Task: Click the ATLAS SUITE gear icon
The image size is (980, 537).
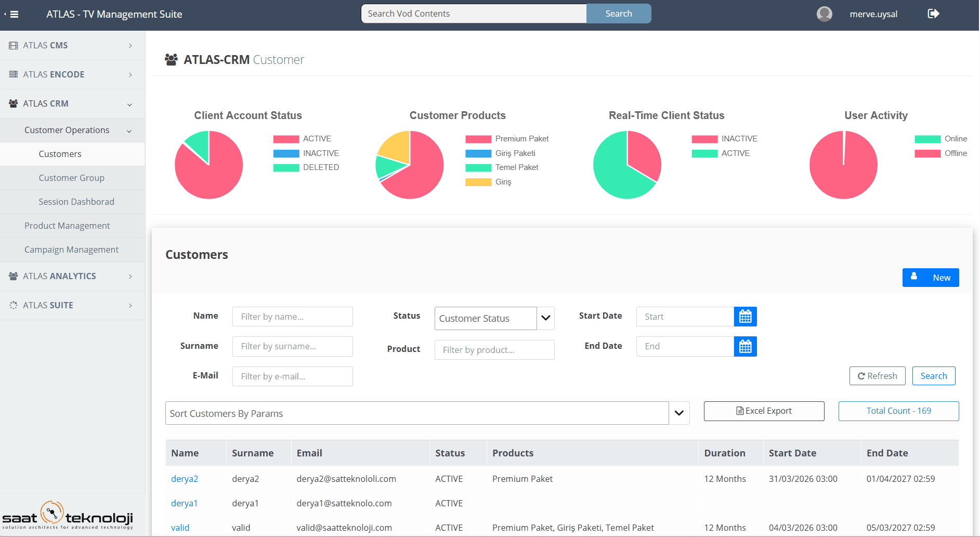Action: 13,305
